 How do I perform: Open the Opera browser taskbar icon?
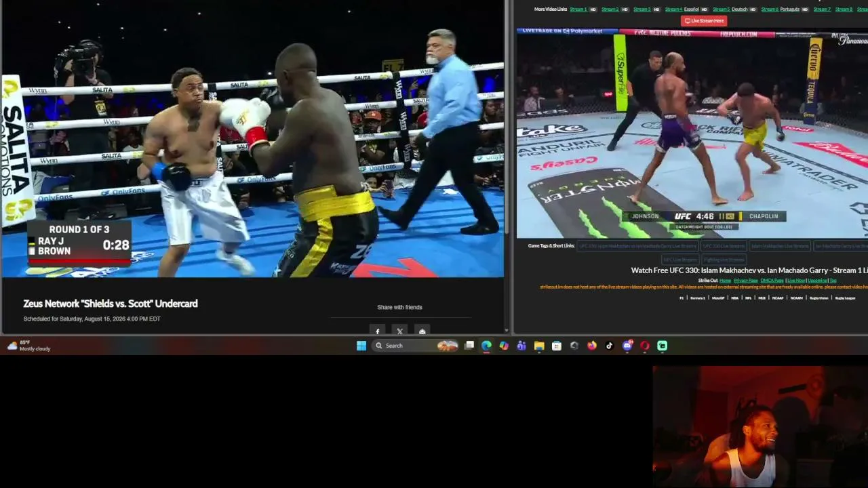coord(645,346)
